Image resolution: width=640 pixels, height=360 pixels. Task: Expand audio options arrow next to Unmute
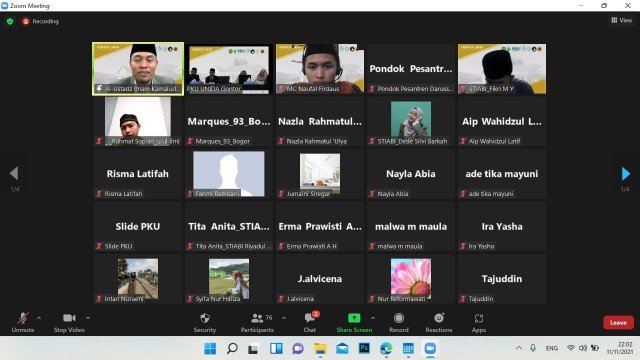click(x=39, y=318)
